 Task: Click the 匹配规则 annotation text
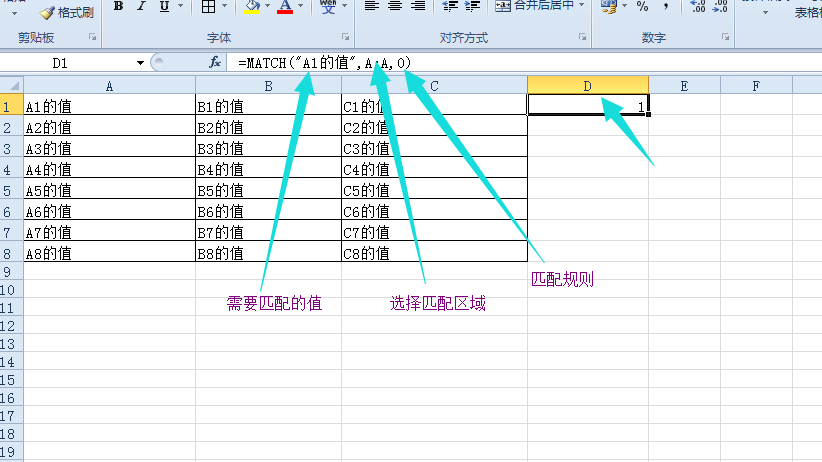(562, 280)
